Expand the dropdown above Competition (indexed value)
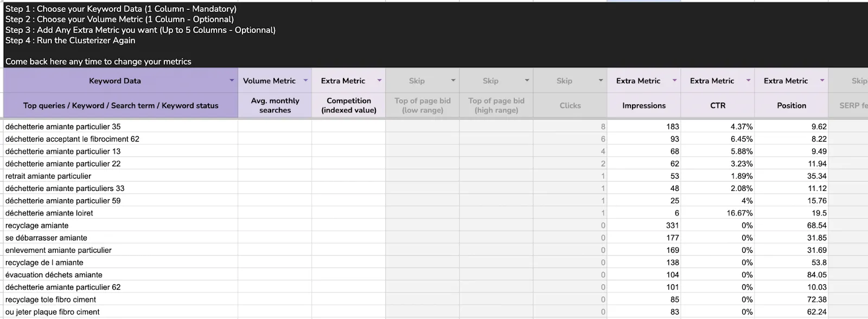The width and height of the screenshot is (868, 319). (x=379, y=80)
